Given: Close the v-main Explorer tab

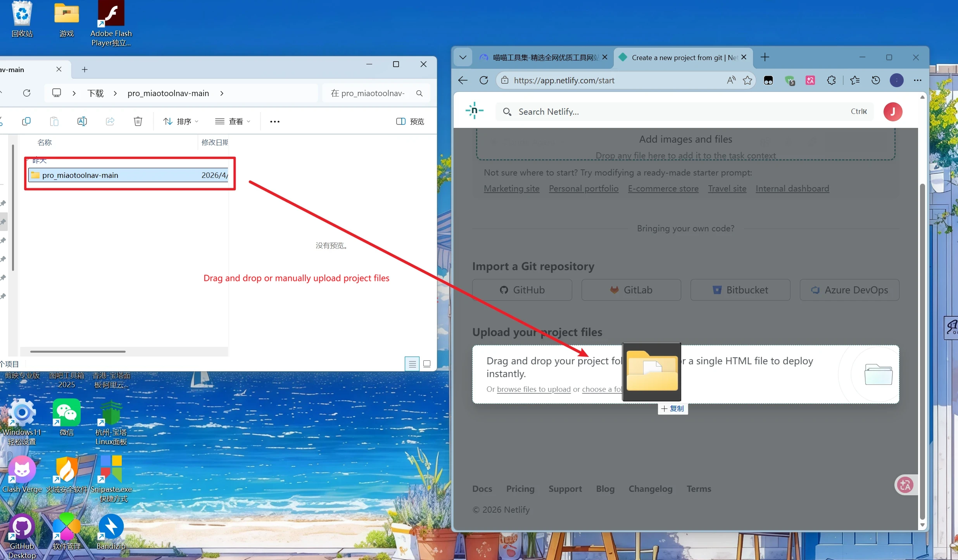Looking at the screenshot, I should [x=59, y=69].
